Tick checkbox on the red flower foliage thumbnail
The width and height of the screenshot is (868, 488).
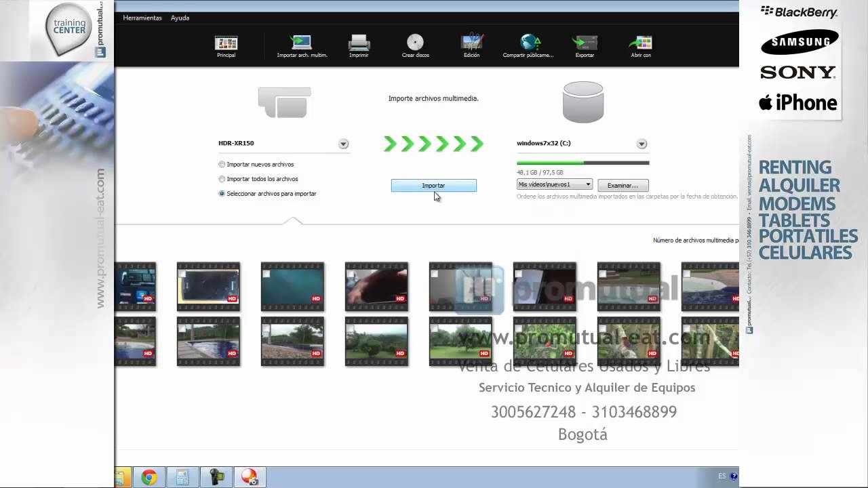pyautogui.click(x=519, y=329)
